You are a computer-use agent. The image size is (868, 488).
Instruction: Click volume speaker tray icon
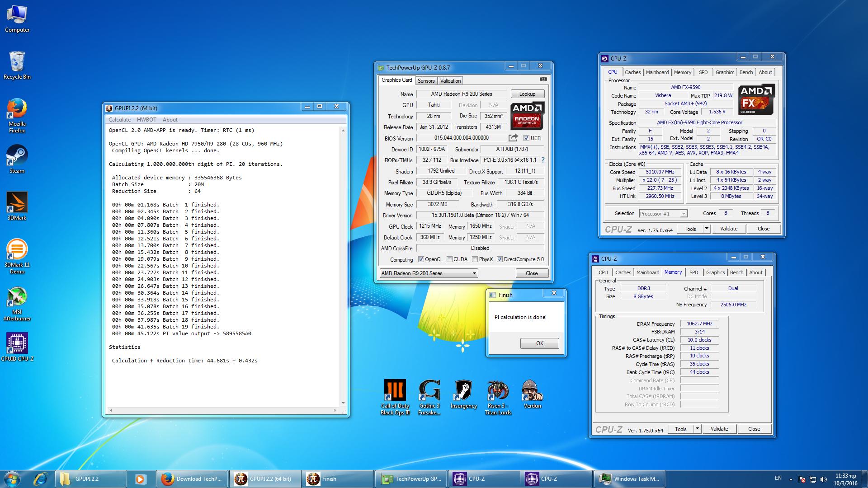[824, 479]
